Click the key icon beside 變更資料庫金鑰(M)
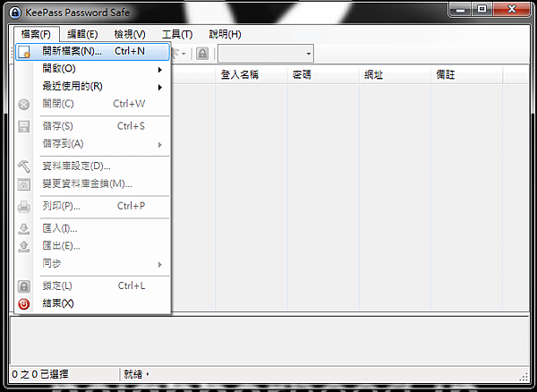Viewport: 537px width, 392px height. pos(24,184)
